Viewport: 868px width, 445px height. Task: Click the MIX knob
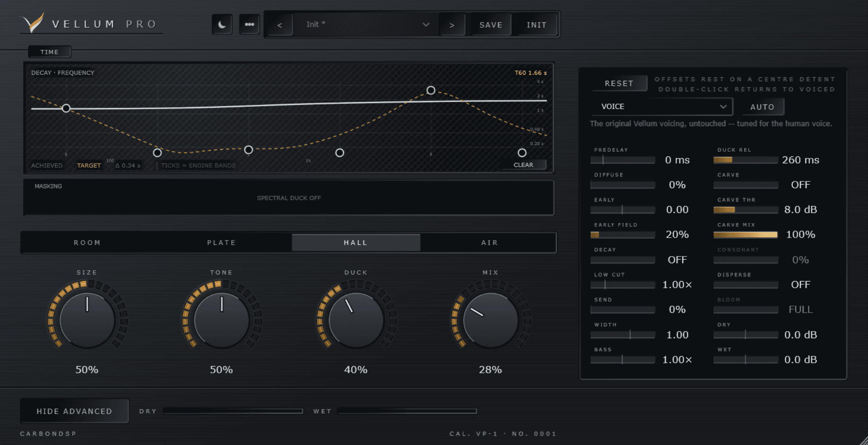coord(490,320)
